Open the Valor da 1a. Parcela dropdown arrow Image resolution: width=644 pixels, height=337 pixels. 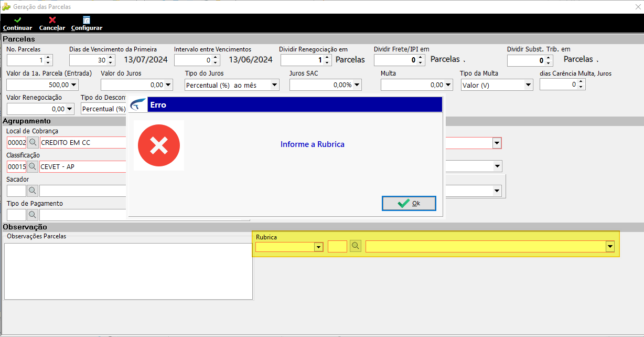tap(73, 85)
